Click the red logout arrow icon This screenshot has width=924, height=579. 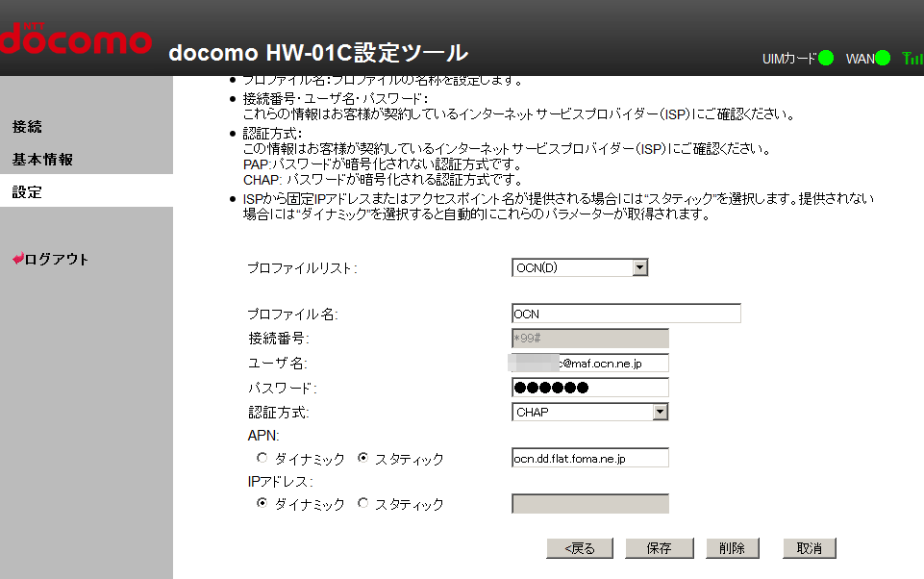pyautogui.click(x=18, y=259)
